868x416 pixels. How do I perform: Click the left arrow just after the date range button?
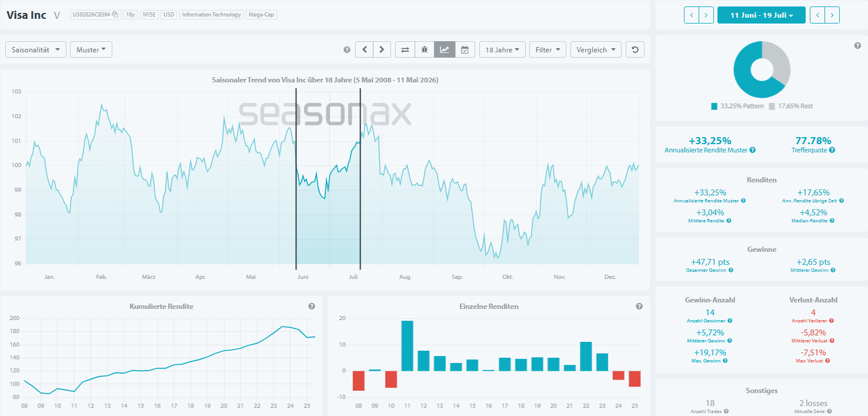tap(817, 15)
